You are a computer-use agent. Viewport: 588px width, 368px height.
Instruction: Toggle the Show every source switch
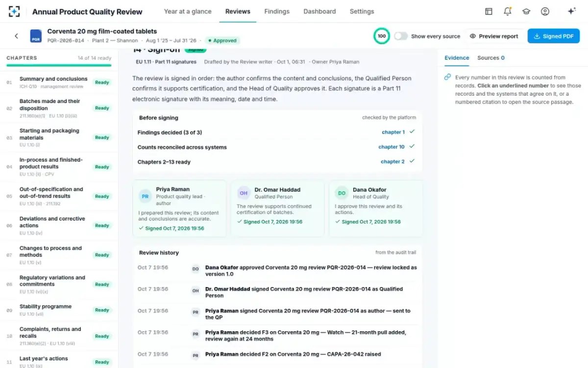[401, 36]
